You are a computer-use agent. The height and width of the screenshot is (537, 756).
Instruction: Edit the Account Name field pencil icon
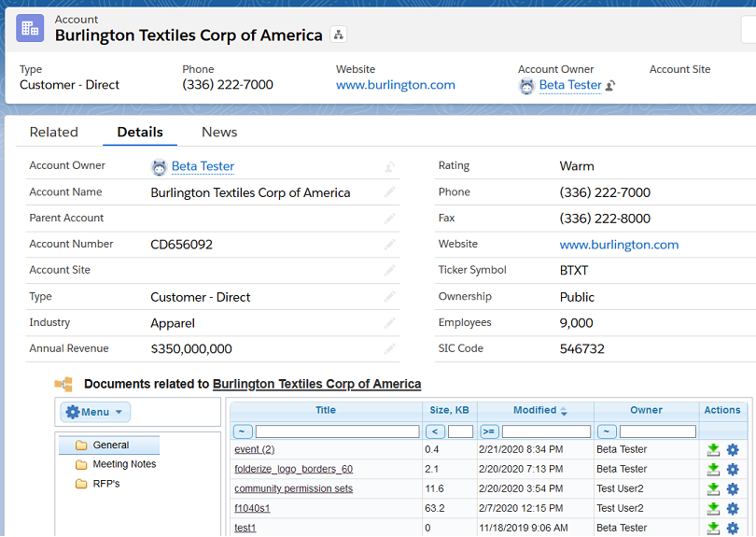point(389,192)
